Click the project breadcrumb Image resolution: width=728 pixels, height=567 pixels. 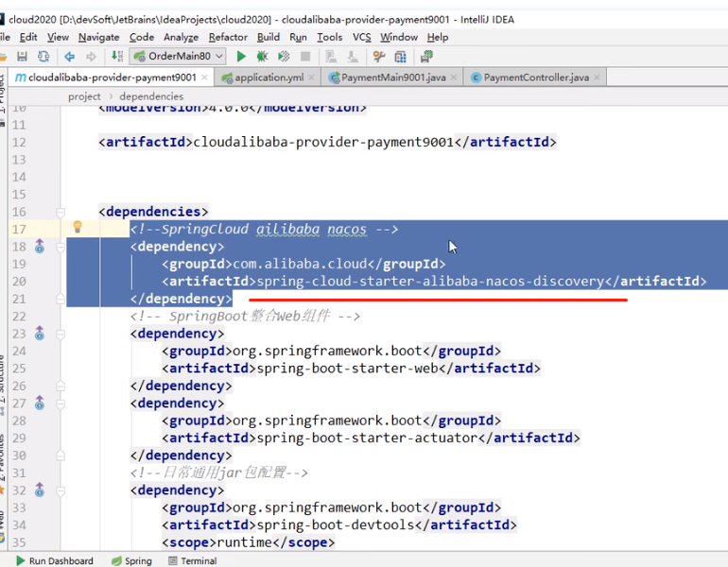84,96
